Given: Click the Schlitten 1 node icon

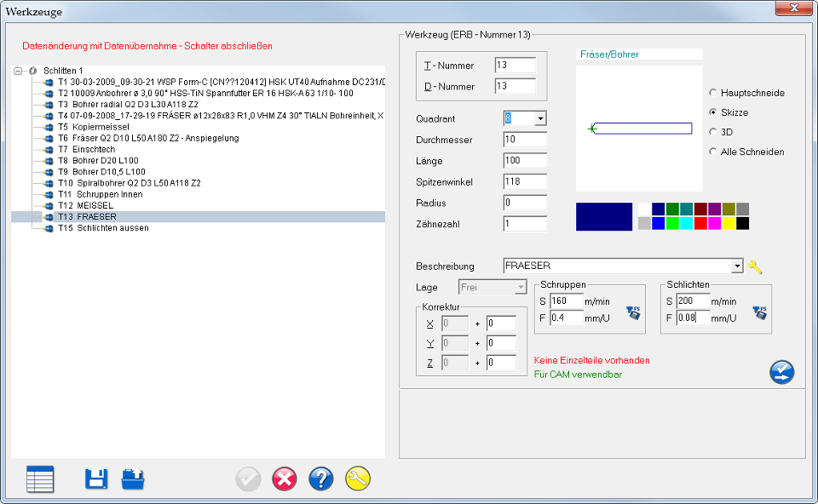Looking at the screenshot, I should pos(33,71).
